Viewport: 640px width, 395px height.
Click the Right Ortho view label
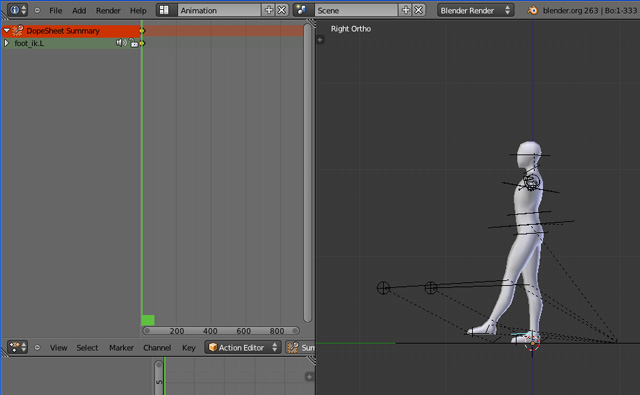351,29
